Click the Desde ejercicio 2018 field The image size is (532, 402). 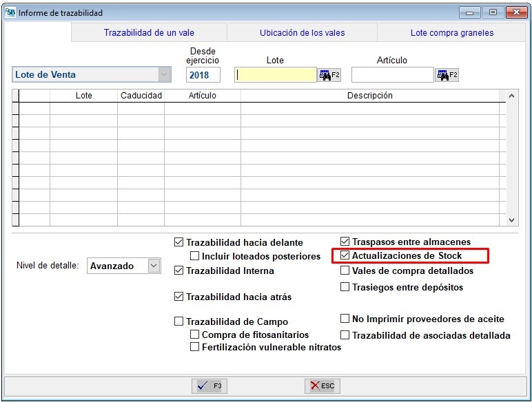coord(203,75)
